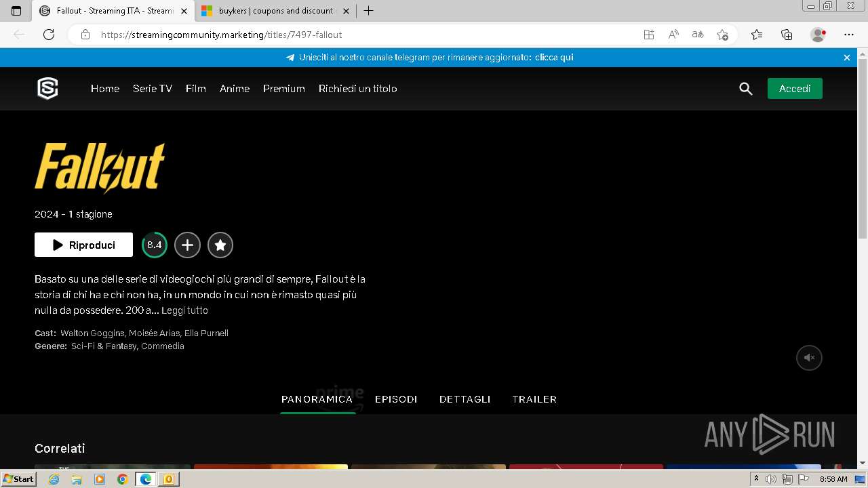The height and width of the screenshot is (488, 868).
Task: Go to Home in navigation
Action: [x=105, y=89]
